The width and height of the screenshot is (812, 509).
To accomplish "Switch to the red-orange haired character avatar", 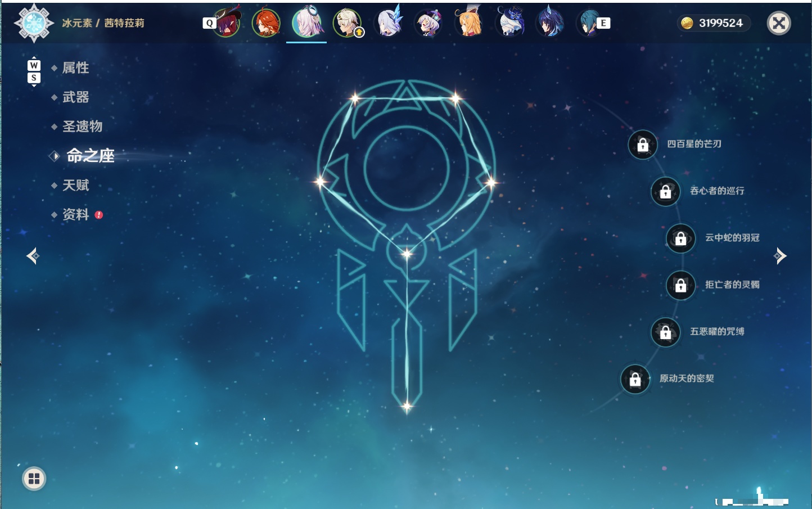I will point(267,22).
